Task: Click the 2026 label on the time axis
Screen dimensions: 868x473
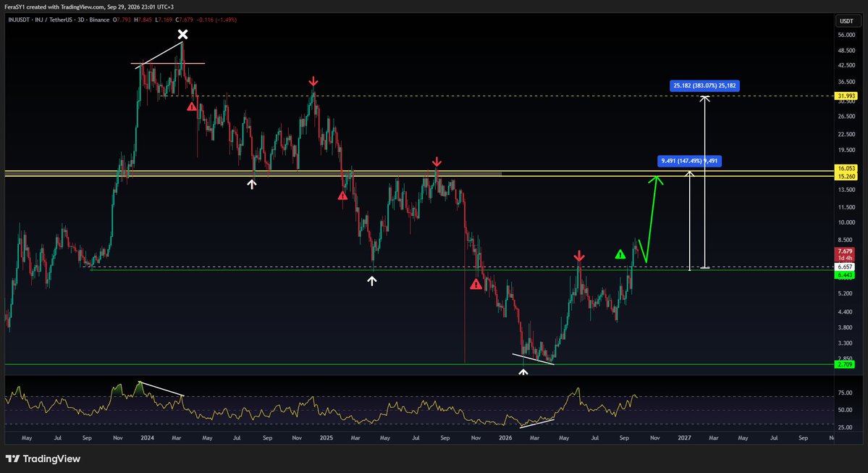Action: pyautogui.click(x=505, y=438)
